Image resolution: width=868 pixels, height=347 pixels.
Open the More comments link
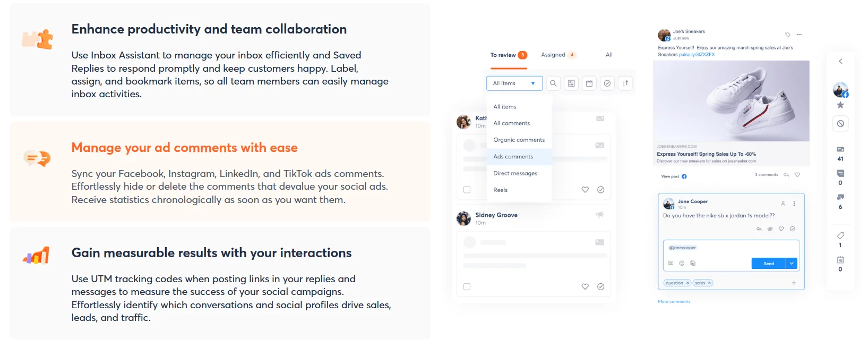(674, 301)
